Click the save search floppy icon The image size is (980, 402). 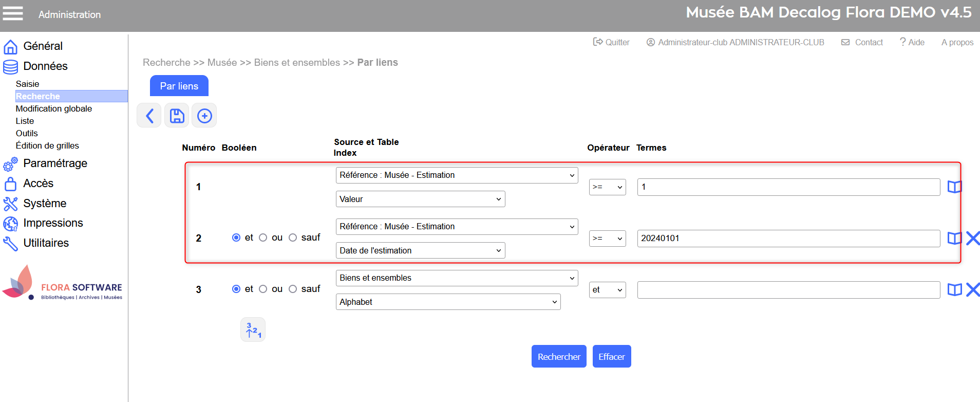pos(177,116)
